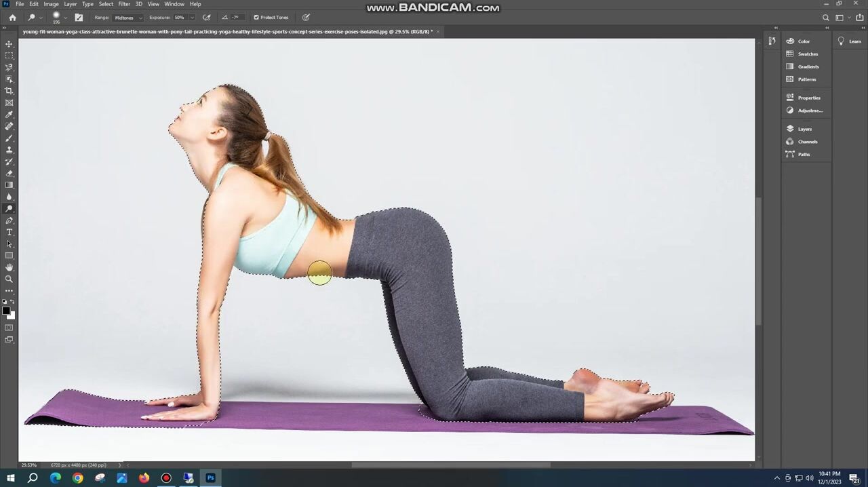Click the brush angle input field
The width and height of the screenshot is (868, 487).
pos(236,18)
